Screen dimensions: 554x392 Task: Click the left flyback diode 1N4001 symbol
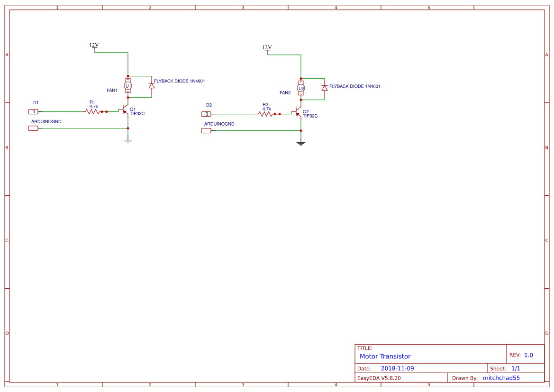point(151,86)
